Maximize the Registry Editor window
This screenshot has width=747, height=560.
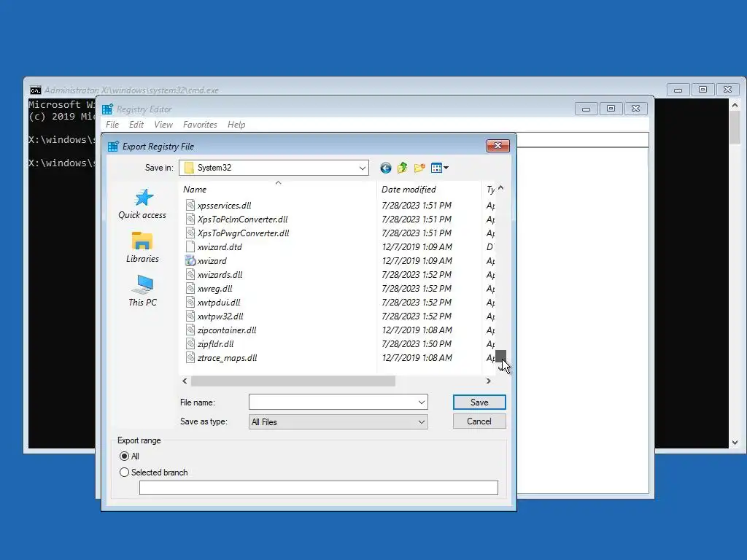click(611, 109)
